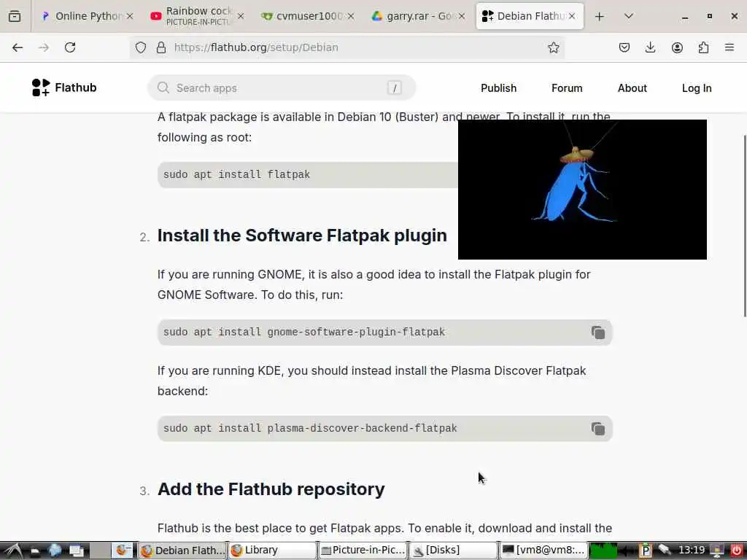Open the tray clipboard manager P icon
Image resolution: width=747 pixels, height=560 pixels.
(x=645, y=551)
